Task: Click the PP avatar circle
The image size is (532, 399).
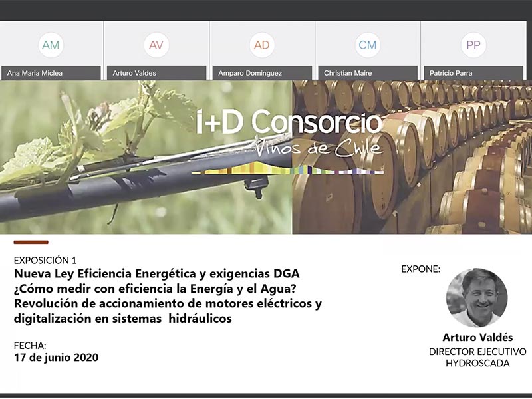Action: point(473,45)
